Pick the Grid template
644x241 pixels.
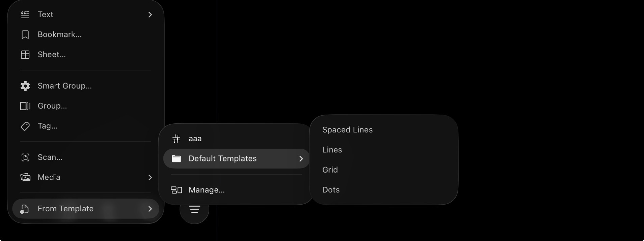click(x=330, y=170)
